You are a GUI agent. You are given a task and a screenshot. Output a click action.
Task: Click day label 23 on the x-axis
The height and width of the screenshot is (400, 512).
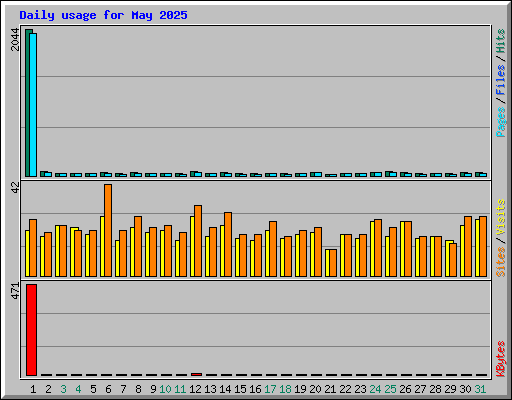[360, 389]
